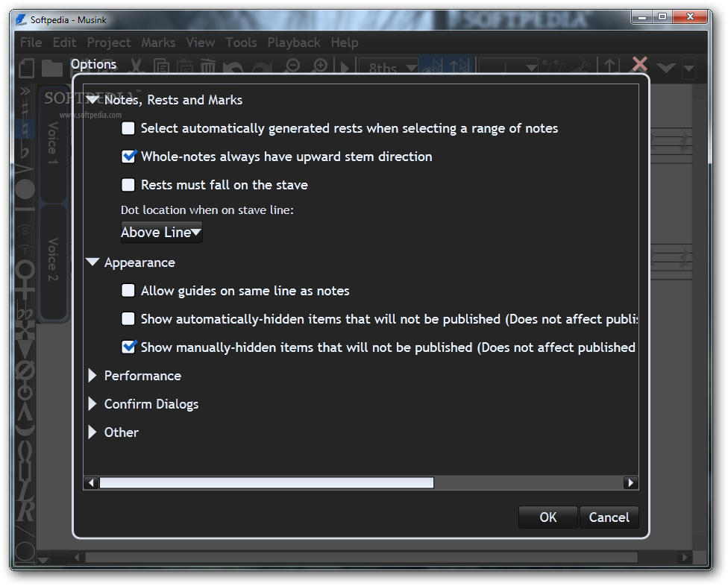
Task: Open the small dropdown arrow at toolbar end
Action: 688,69
